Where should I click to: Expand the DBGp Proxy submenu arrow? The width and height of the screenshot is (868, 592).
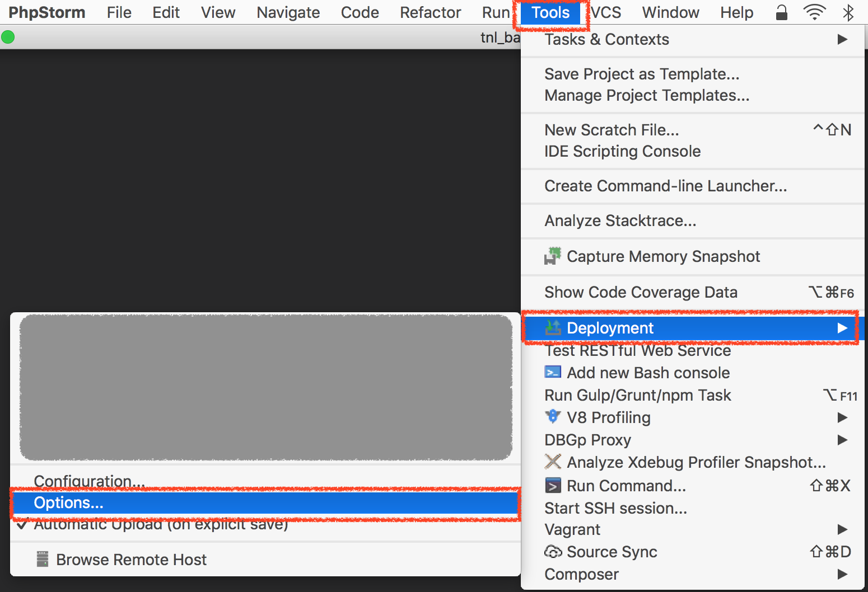coord(842,440)
